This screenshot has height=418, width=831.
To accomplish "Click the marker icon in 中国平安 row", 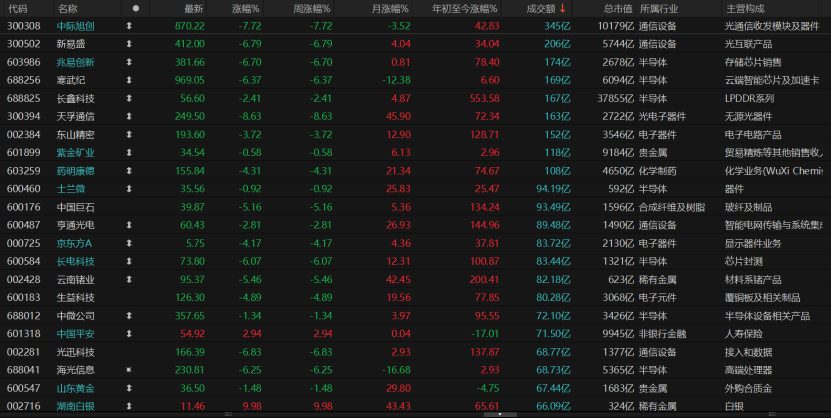I will point(129,334).
